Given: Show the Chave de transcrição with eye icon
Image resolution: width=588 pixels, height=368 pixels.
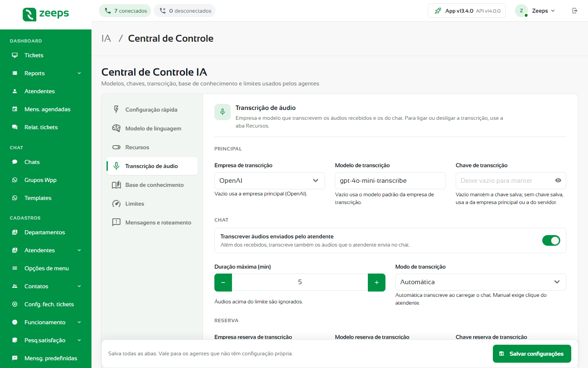Looking at the screenshot, I should click(x=558, y=180).
